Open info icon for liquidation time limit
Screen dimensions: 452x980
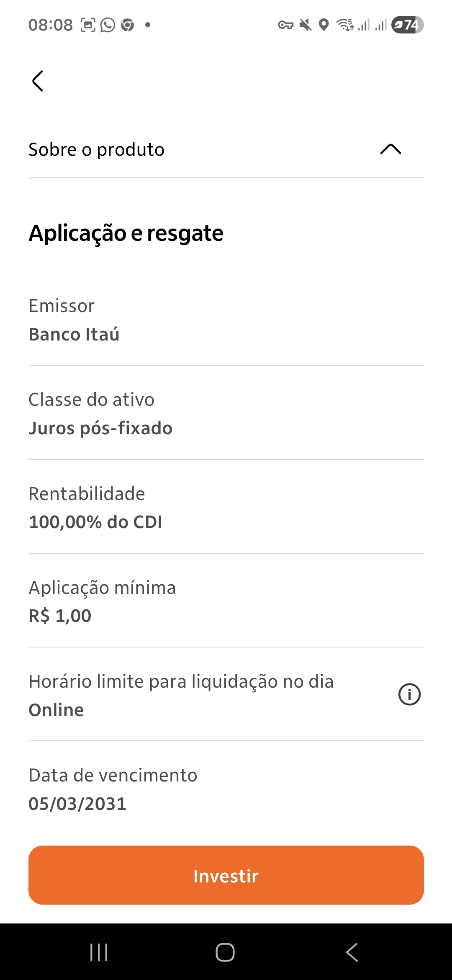pyautogui.click(x=409, y=694)
